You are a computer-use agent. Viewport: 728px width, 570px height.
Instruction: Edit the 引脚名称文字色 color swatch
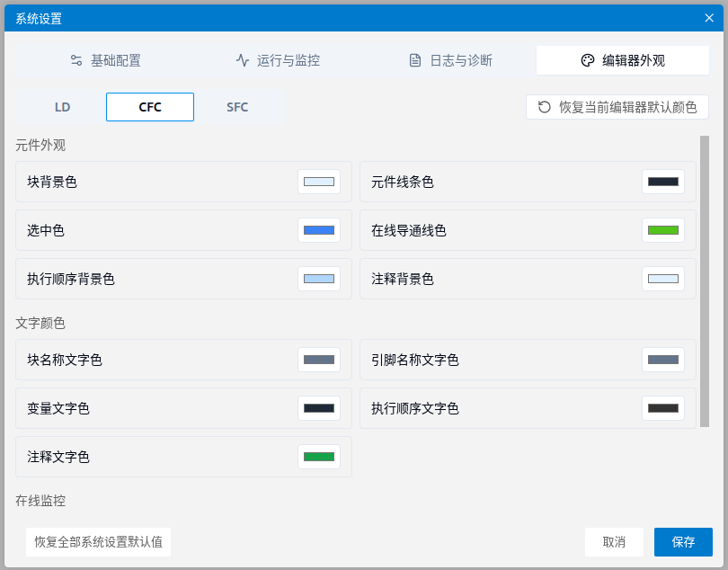(663, 360)
